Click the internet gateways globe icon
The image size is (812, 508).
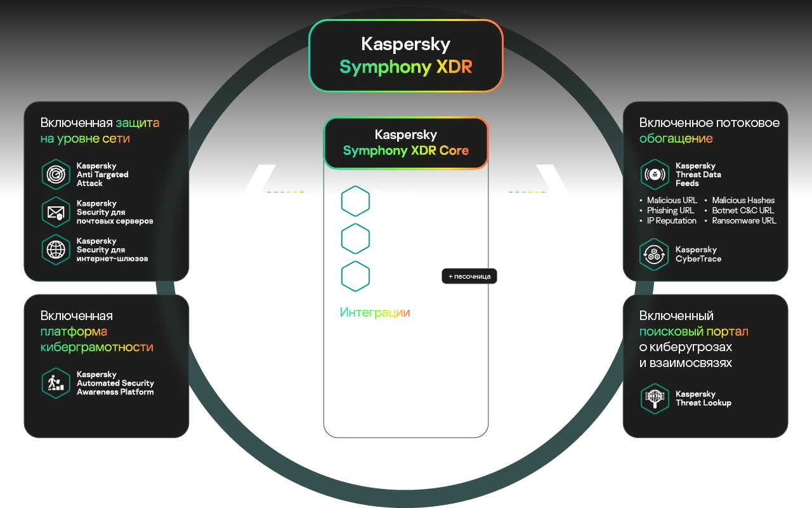[x=56, y=250]
